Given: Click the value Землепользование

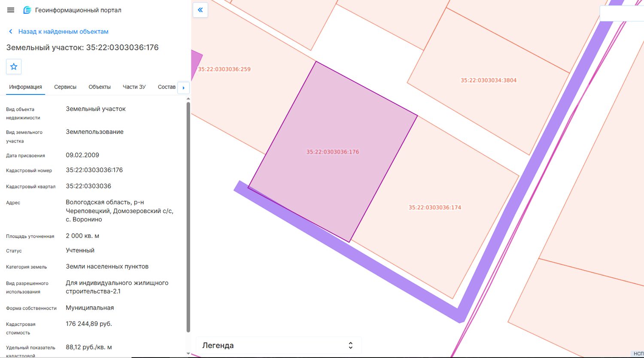Looking at the screenshot, I should tap(94, 132).
